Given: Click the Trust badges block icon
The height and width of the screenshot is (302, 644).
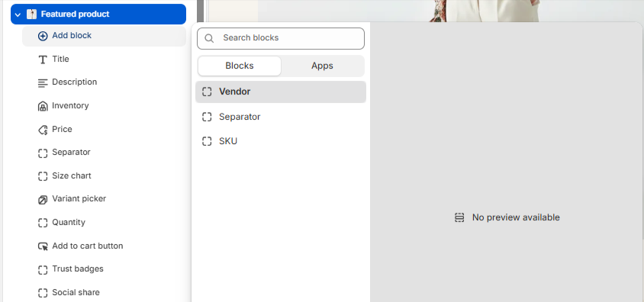Looking at the screenshot, I should point(43,270).
